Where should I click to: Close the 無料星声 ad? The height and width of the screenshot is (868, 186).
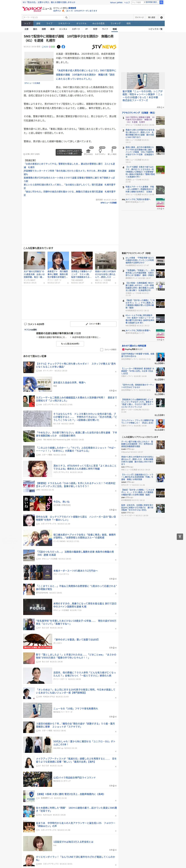pyautogui.click(x=115, y=391)
